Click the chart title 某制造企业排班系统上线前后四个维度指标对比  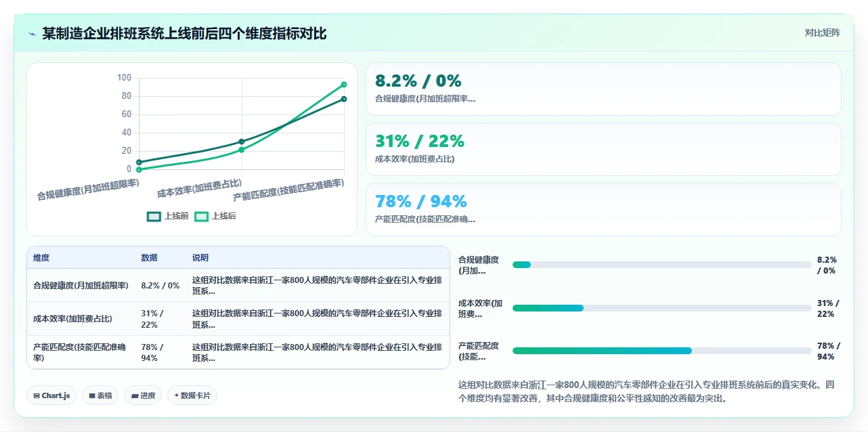tap(184, 34)
